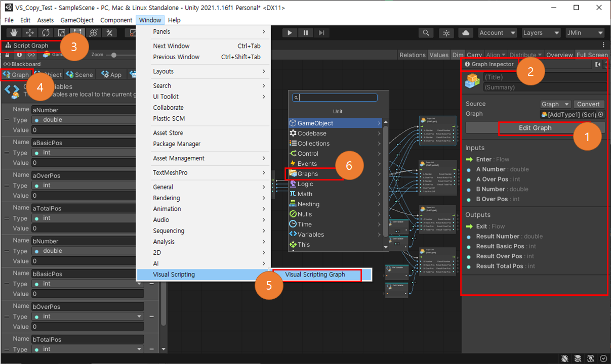Click the Graph Inspector sidebar toggle icon

(598, 64)
